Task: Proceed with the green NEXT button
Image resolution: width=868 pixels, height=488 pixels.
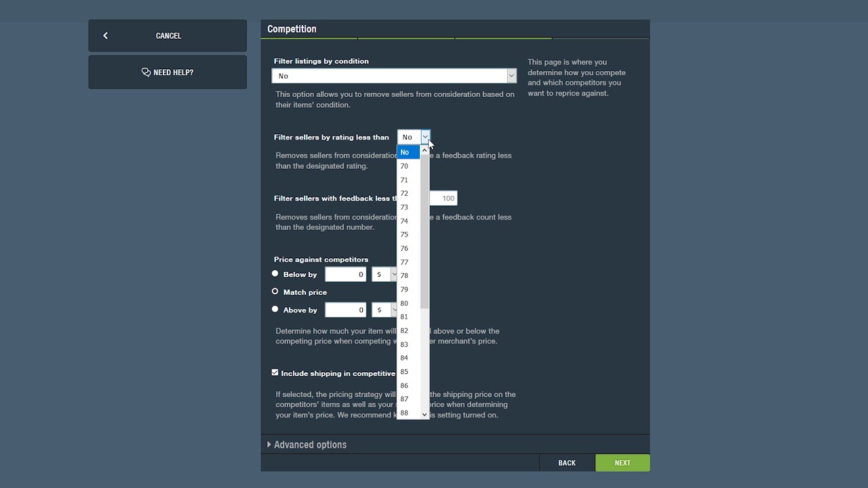Action: 623,463
